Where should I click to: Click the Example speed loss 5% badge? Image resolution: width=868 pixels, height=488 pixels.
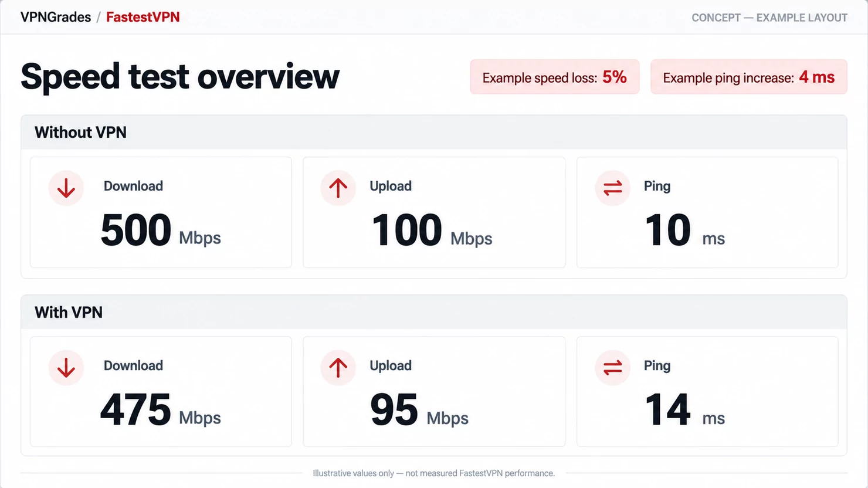555,77
